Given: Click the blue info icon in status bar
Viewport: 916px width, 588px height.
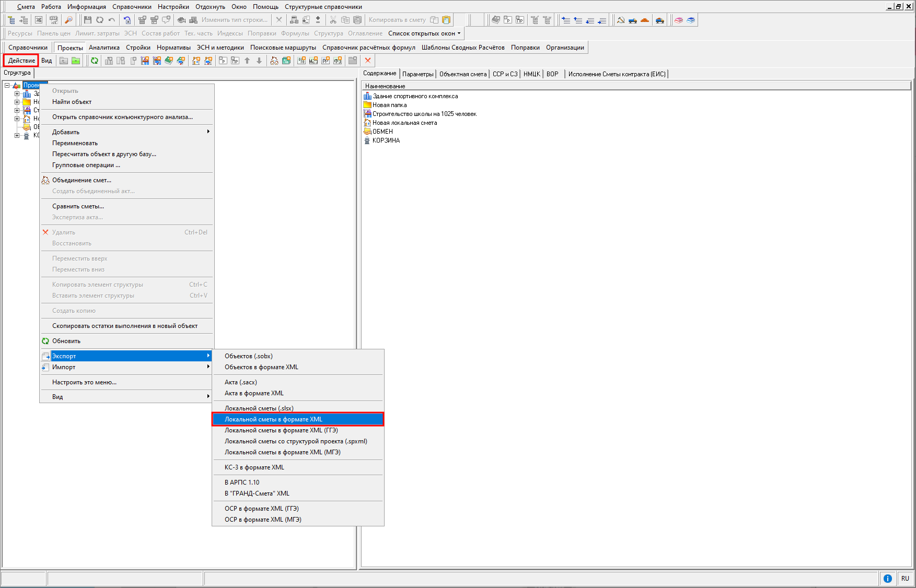Looking at the screenshot, I should pos(887,578).
